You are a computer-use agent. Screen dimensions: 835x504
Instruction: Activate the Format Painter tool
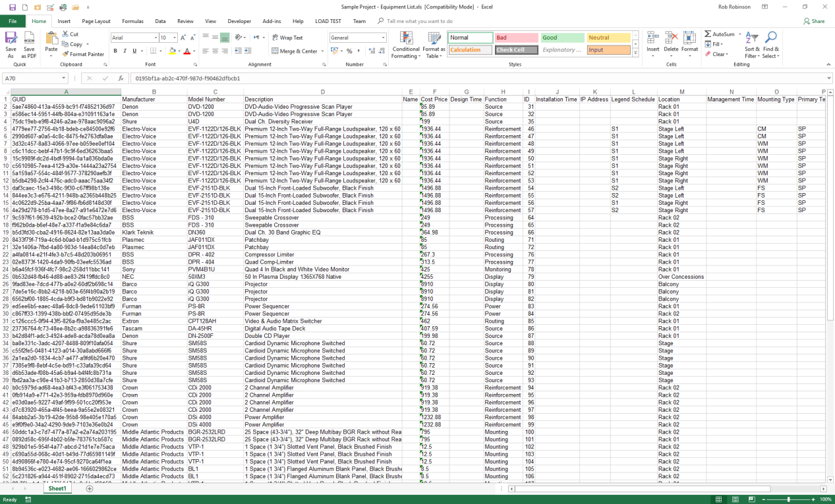(x=83, y=54)
